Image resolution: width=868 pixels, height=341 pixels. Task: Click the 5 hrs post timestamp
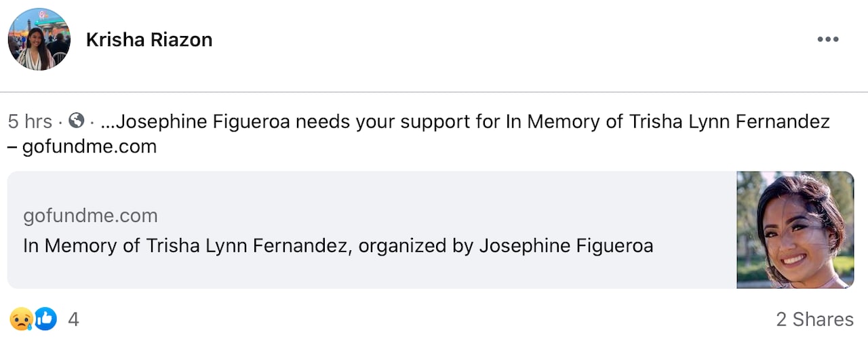(x=30, y=122)
